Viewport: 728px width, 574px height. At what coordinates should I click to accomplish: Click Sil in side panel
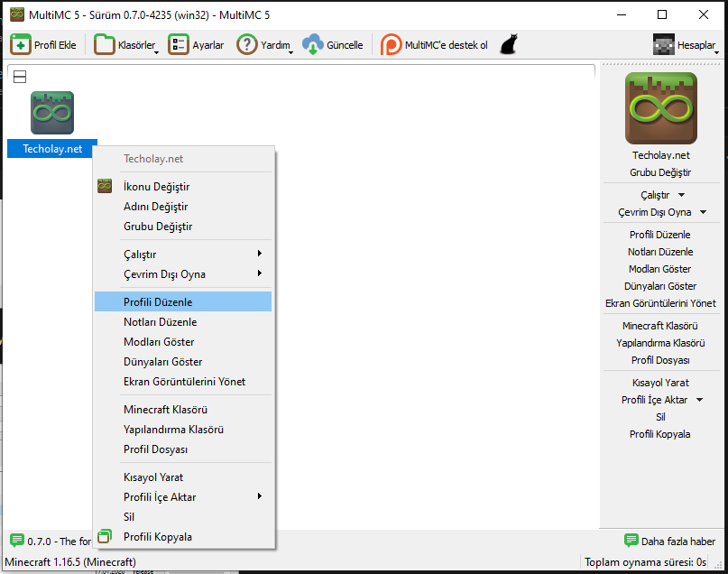pos(660,417)
